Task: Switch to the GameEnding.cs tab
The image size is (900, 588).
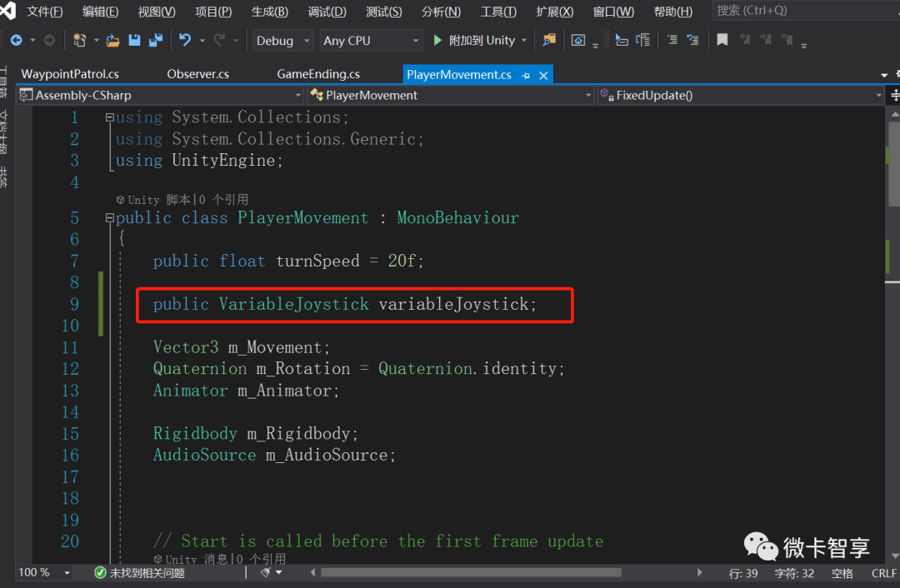Action: (x=317, y=74)
